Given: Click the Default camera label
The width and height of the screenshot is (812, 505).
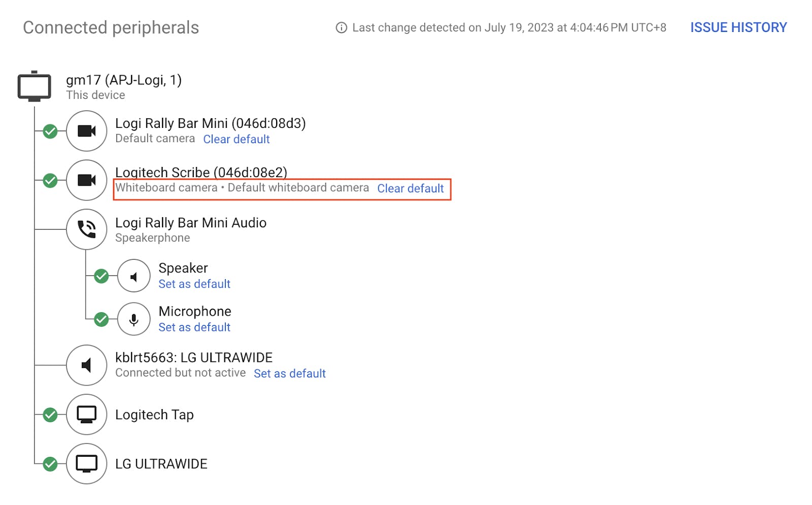Looking at the screenshot, I should point(155,139).
